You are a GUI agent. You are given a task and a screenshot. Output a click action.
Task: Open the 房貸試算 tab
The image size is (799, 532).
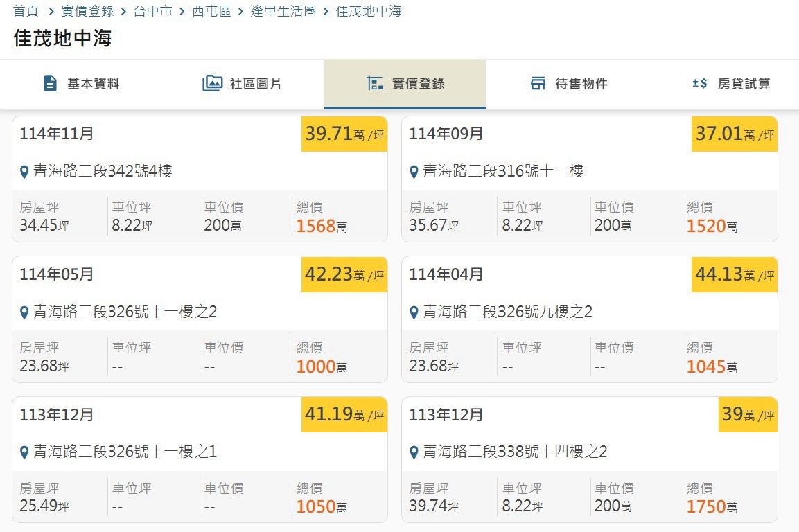pos(744,84)
